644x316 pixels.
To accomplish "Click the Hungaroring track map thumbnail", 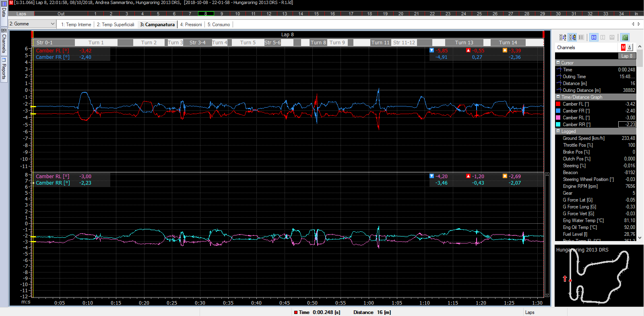I will coord(598,276).
